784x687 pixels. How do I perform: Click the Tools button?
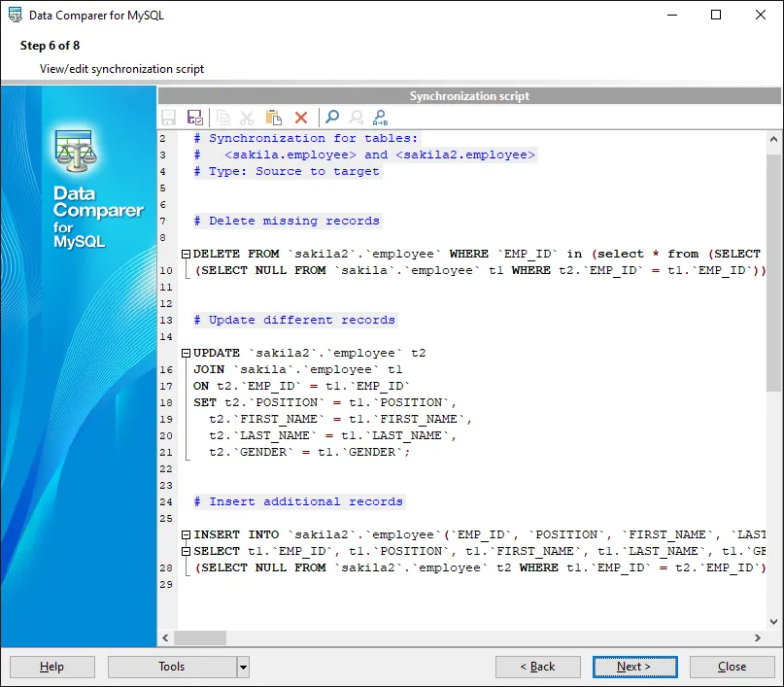coord(172,667)
